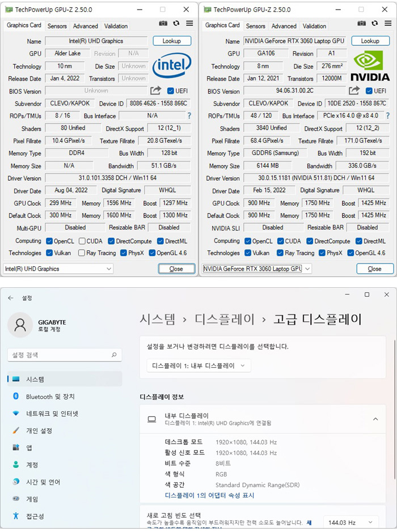The image size is (397, 532).
Task: Switch to the Sensors tab in the NVIDIA window
Action: pos(255,26)
